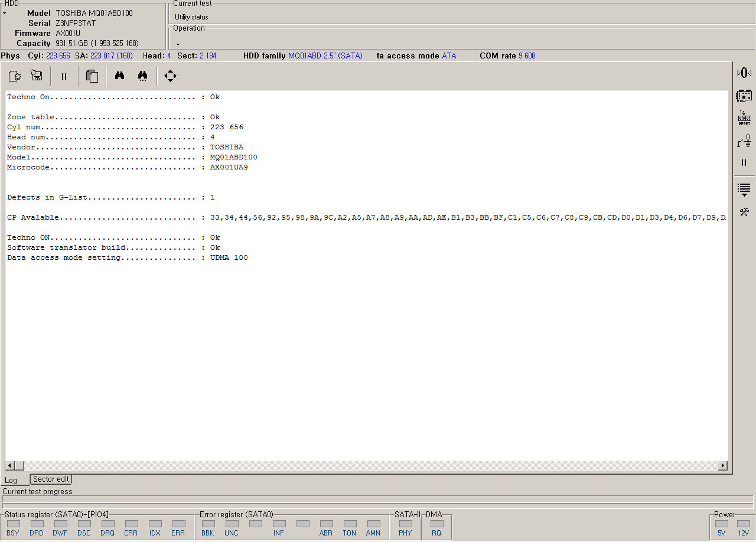Viewport: 756px width, 542px height.
Task: Click the power switch circuit icon
Action: 744,141
